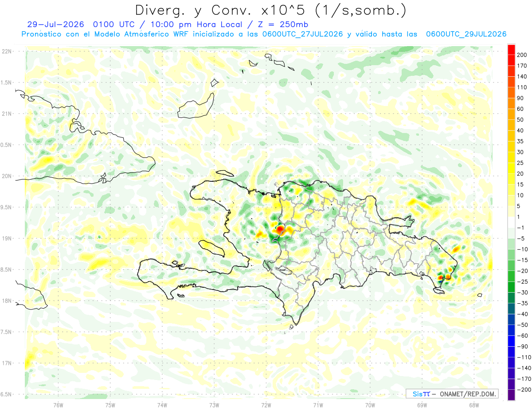This screenshot has height=411, width=532.
Task: Click the latitude axis label '6.5N'
Action: coord(6,394)
